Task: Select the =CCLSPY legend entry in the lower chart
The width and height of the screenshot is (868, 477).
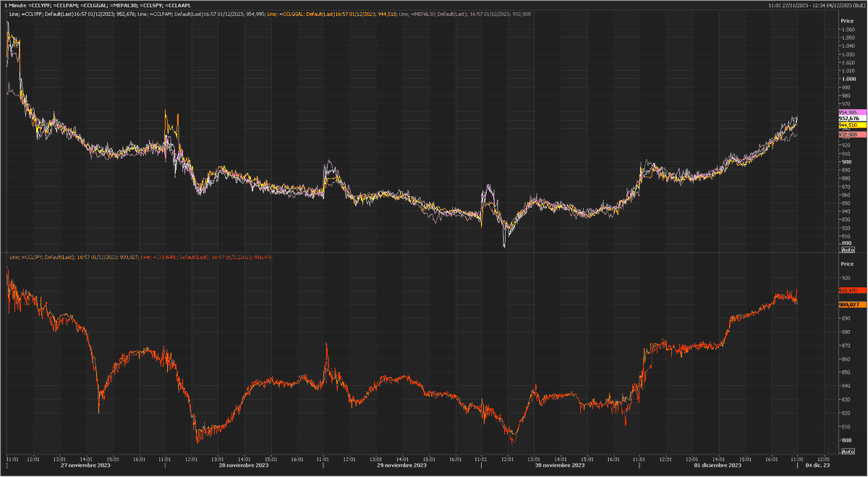Action: click(74, 257)
